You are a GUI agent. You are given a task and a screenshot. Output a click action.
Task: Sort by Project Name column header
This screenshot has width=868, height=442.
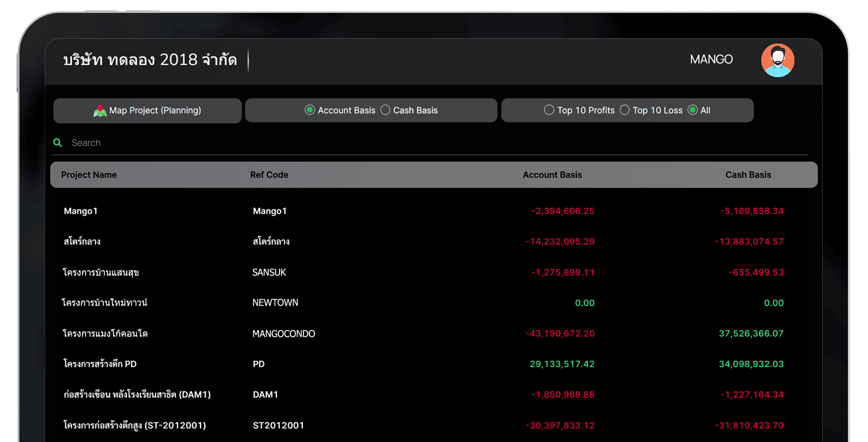[x=89, y=175]
